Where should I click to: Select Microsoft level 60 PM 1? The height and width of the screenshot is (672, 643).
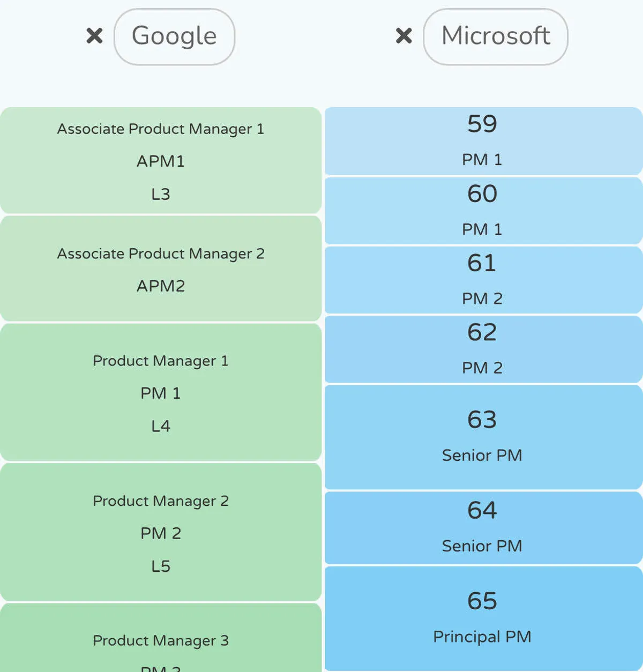(482, 211)
